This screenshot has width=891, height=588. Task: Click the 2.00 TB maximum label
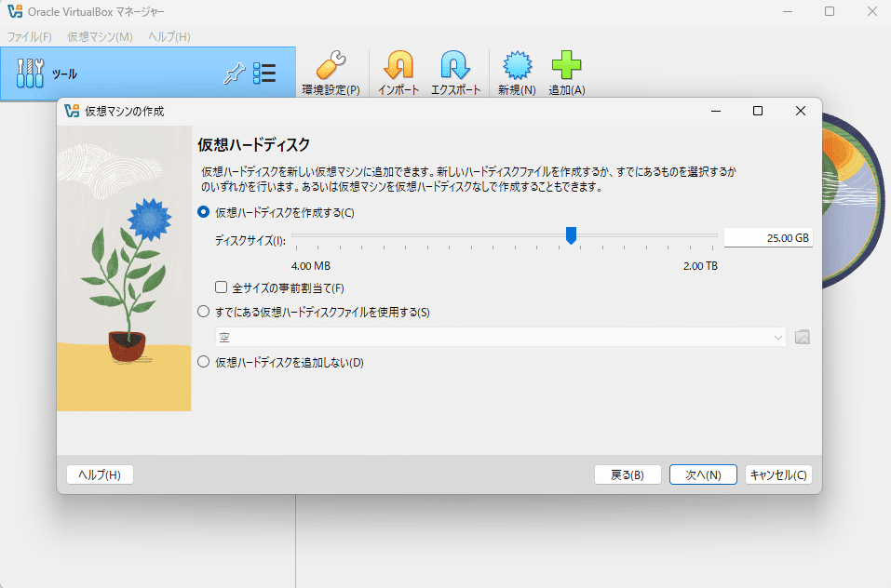(700, 265)
